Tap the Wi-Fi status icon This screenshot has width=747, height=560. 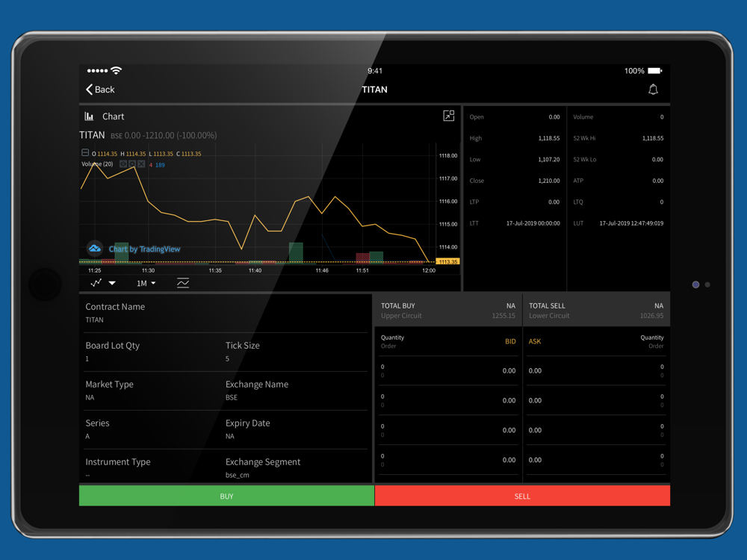tap(117, 70)
